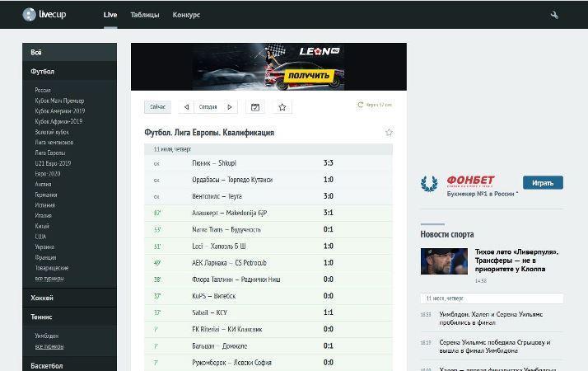This screenshot has height=371, width=588.
Task: Expand the Хоккей sidebar section
Action: pyautogui.click(x=42, y=298)
